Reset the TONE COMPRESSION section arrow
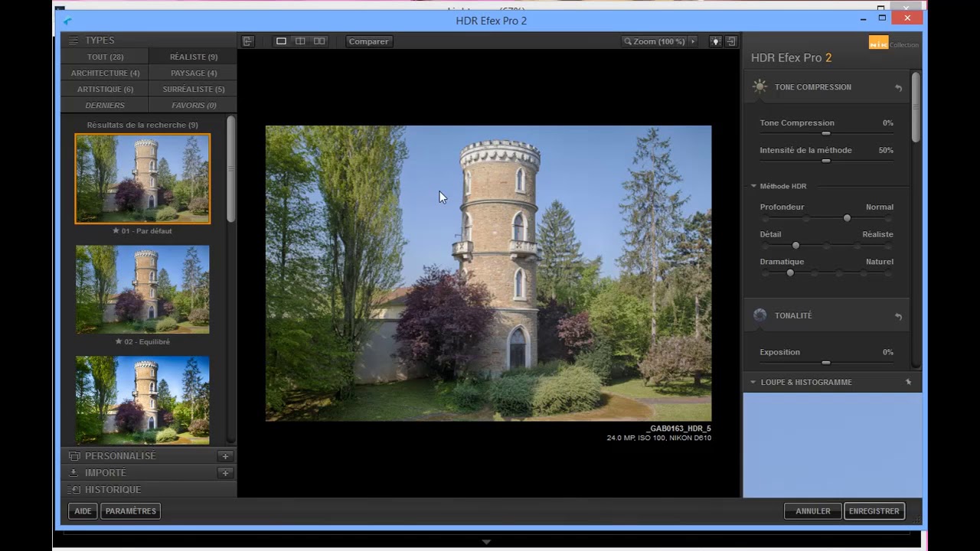 click(x=899, y=88)
